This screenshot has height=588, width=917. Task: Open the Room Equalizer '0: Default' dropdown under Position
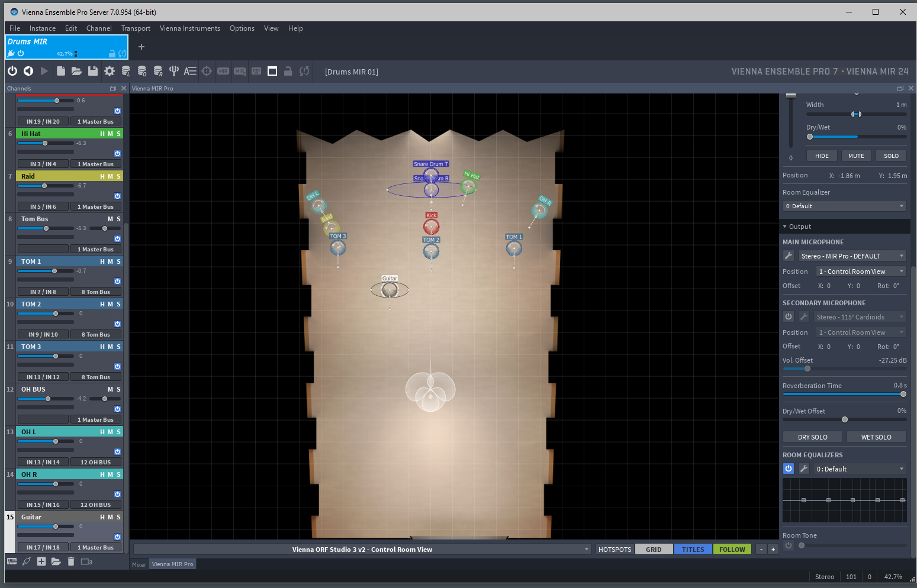click(x=845, y=206)
